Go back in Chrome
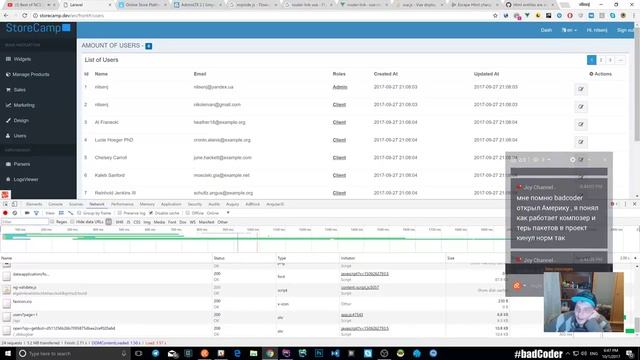The width and height of the screenshot is (640, 360). (6, 16)
